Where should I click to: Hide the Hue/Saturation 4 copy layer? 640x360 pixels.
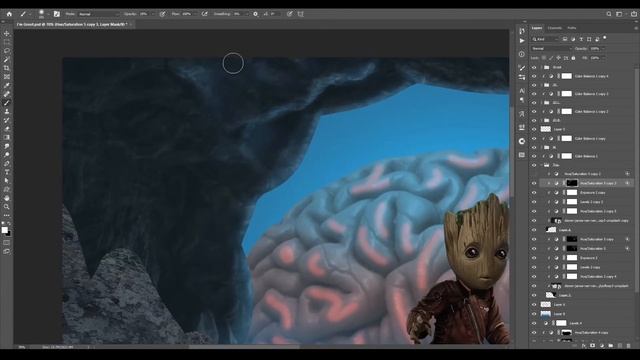(x=534, y=333)
